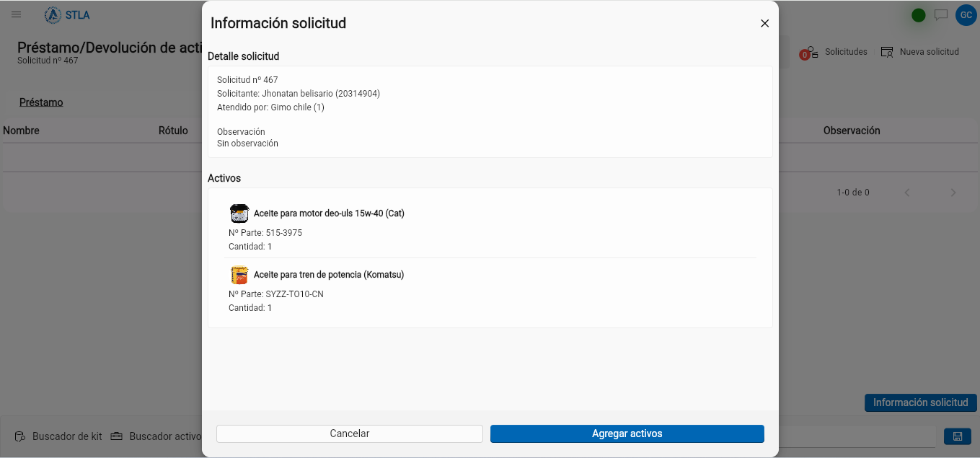Viewport: 980px width, 458px height.
Task: Click the Buscador de kit icon
Action: point(19,436)
